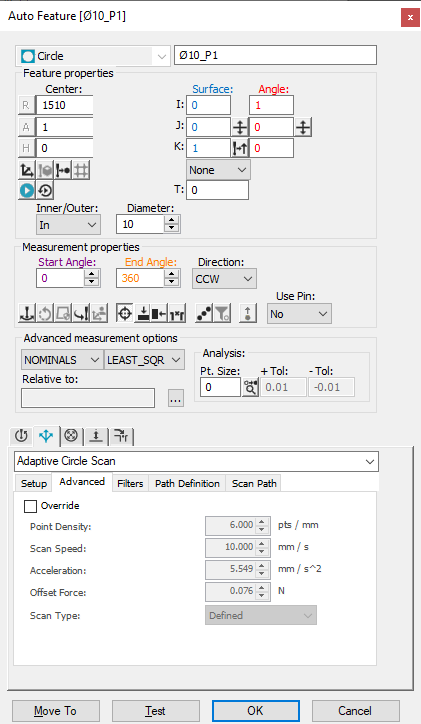This screenshot has width=421, height=724.
Task: Enable the Override checkbox
Action: (30, 506)
